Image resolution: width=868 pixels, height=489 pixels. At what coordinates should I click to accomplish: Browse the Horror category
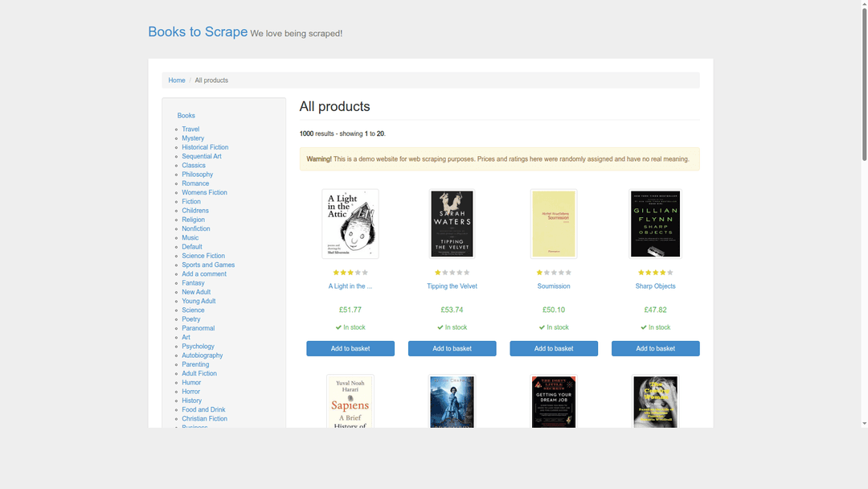point(191,392)
